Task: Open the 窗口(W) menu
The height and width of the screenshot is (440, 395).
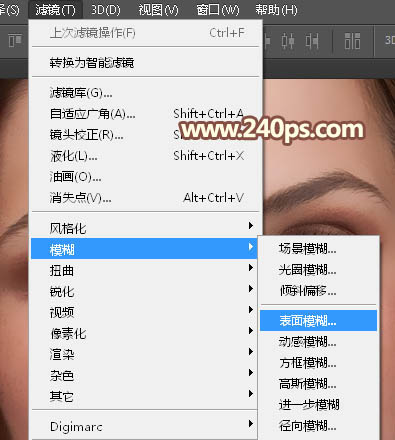Action: (218, 10)
